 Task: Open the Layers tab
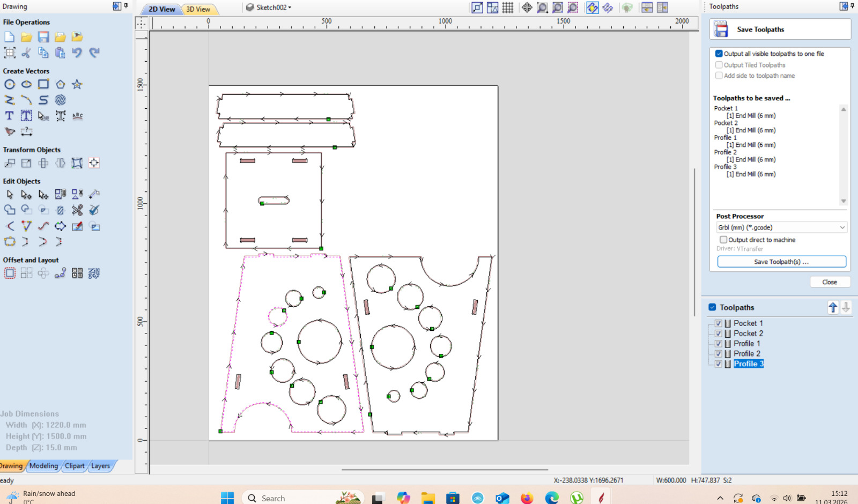click(x=100, y=466)
